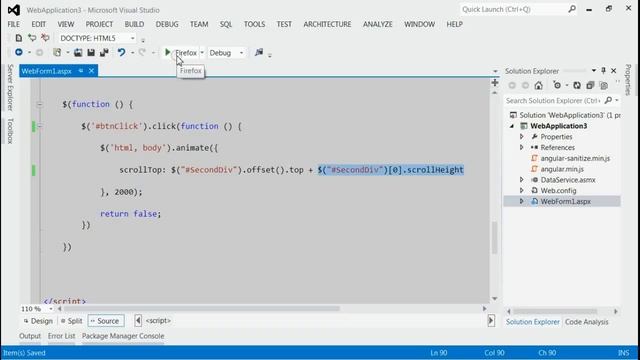Click Solution Explorer Collapse All icon
640x360 pixels.
click(x=590, y=85)
